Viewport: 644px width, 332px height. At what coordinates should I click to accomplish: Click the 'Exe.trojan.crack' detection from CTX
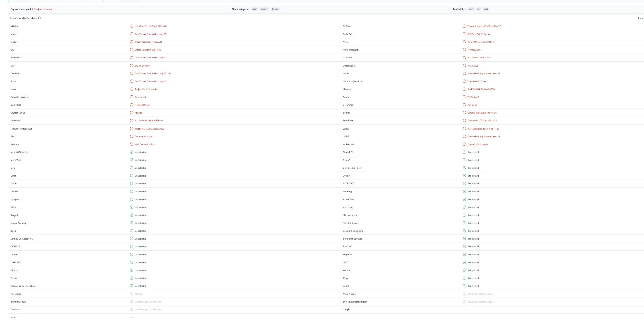pos(143,66)
